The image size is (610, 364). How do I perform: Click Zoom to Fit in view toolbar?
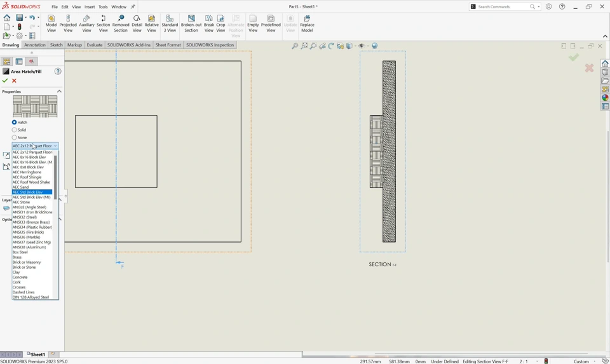pos(295,46)
